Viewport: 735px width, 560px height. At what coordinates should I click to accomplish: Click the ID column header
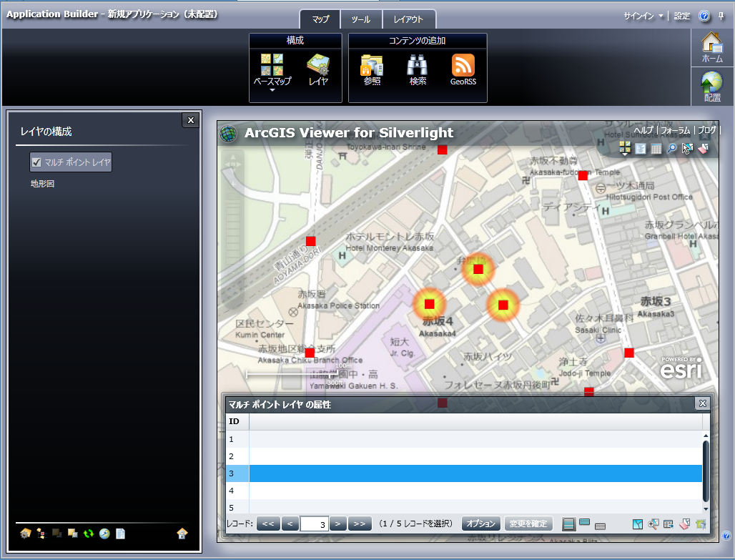click(x=237, y=421)
